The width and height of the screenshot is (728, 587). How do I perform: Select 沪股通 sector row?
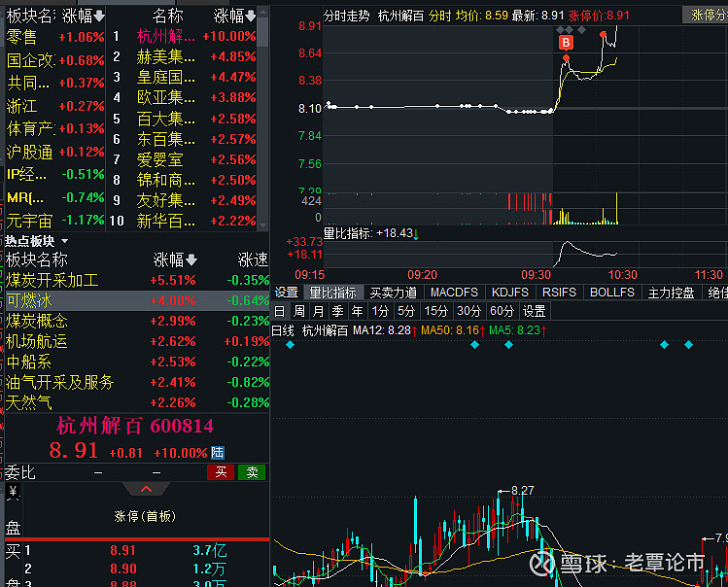click(x=55, y=152)
